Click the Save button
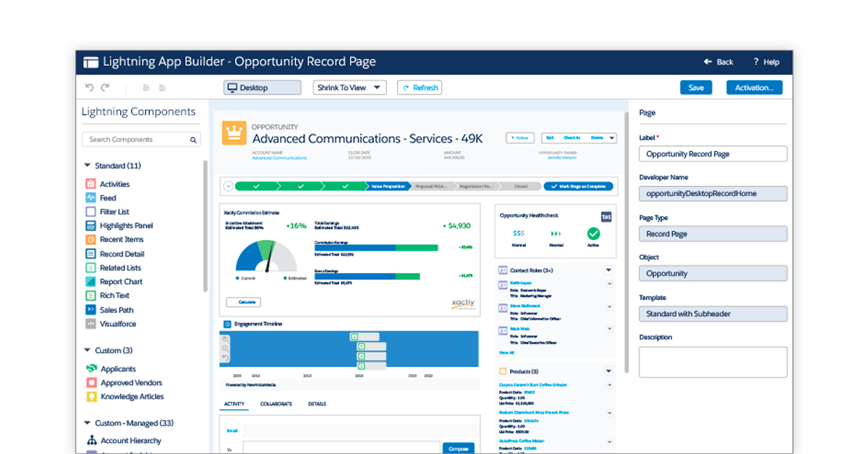Viewport: 868px width, 454px height. coord(695,87)
